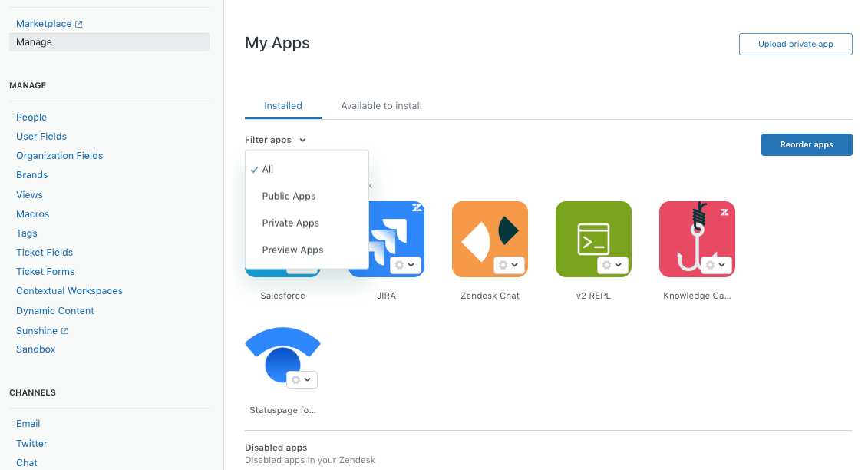Switch to the Available to install tab
This screenshot has height=470, width=868.
coord(381,105)
